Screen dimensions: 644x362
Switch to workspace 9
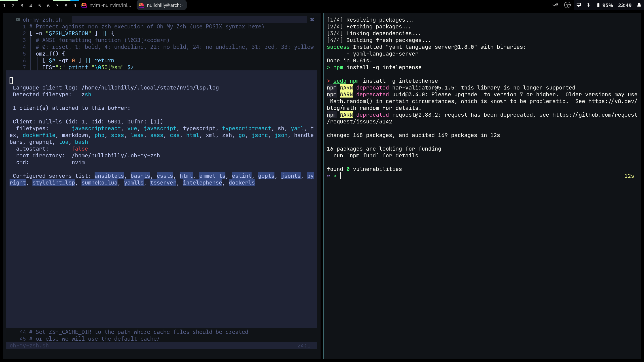click(x=75, y=5)
